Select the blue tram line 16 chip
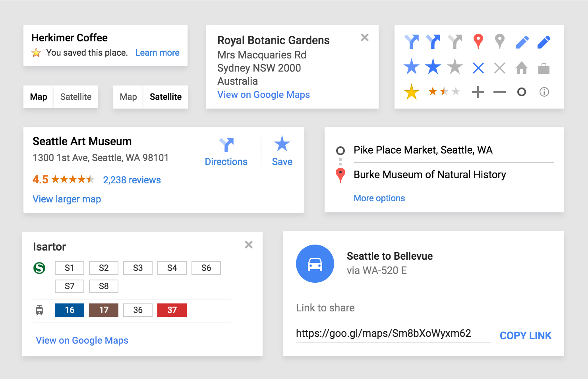588x379 pixels. point(70,310)
